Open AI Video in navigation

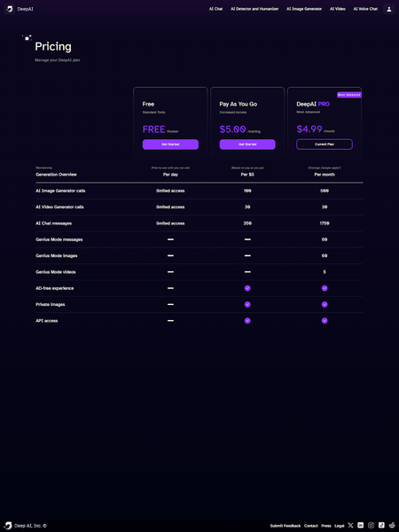(338, 9)
